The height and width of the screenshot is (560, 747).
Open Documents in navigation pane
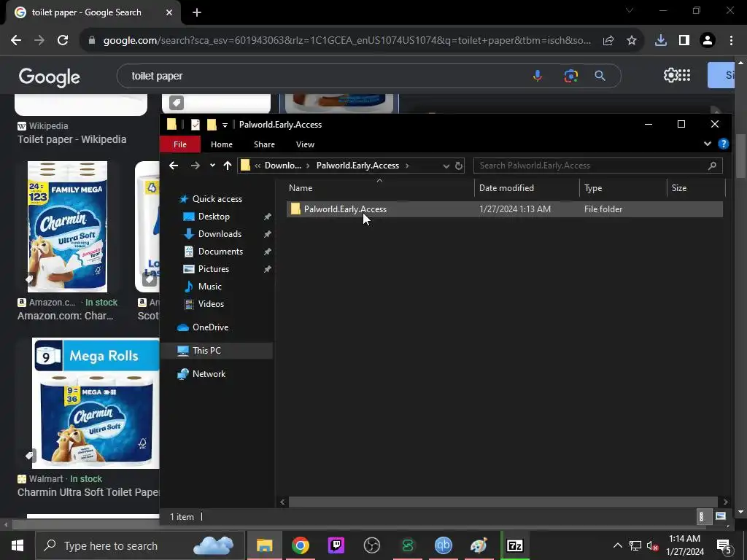point(220,252)
